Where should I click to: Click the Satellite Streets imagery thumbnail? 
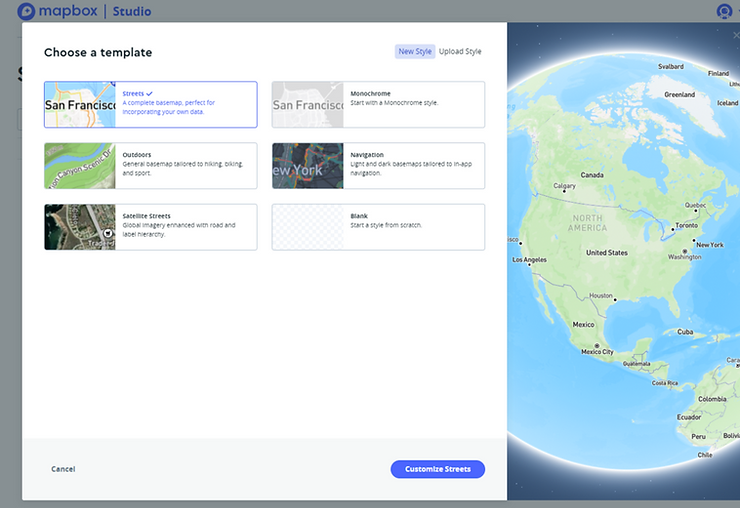(x=80, y=227)
